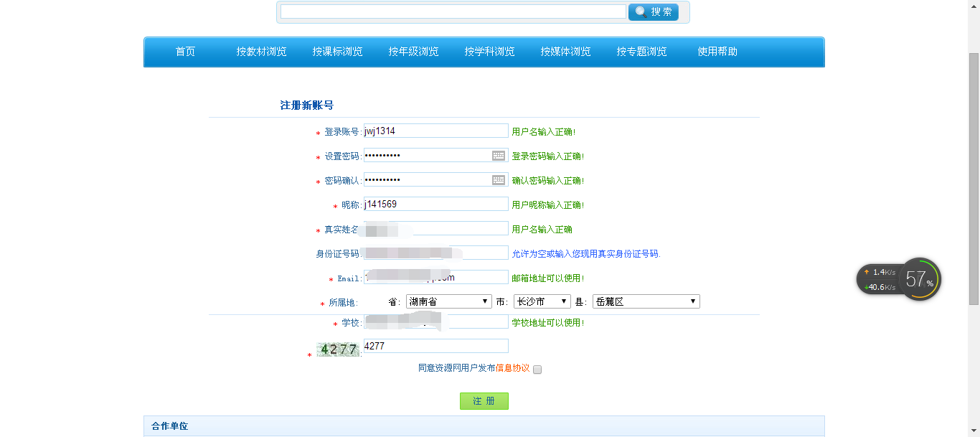Select 按学科浏览 from the navigation menu

click(x=489, y=51)
